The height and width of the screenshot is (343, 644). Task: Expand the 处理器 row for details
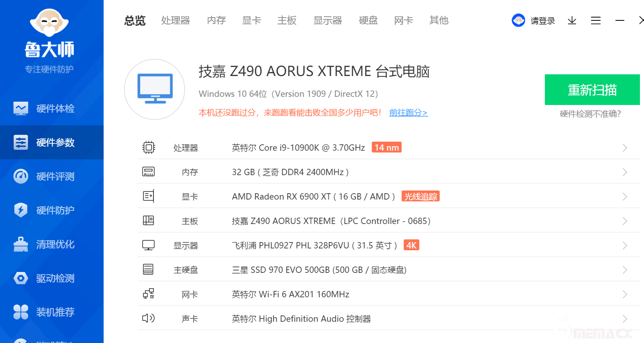coord(625,147)
